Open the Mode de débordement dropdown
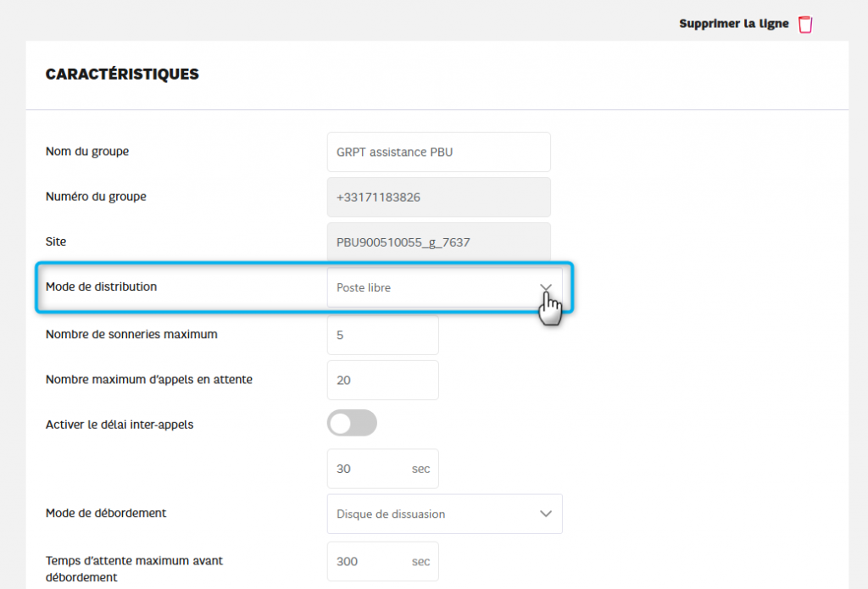Screen dimensions: 868x589 pyautogui.click(x=444, y=514)
